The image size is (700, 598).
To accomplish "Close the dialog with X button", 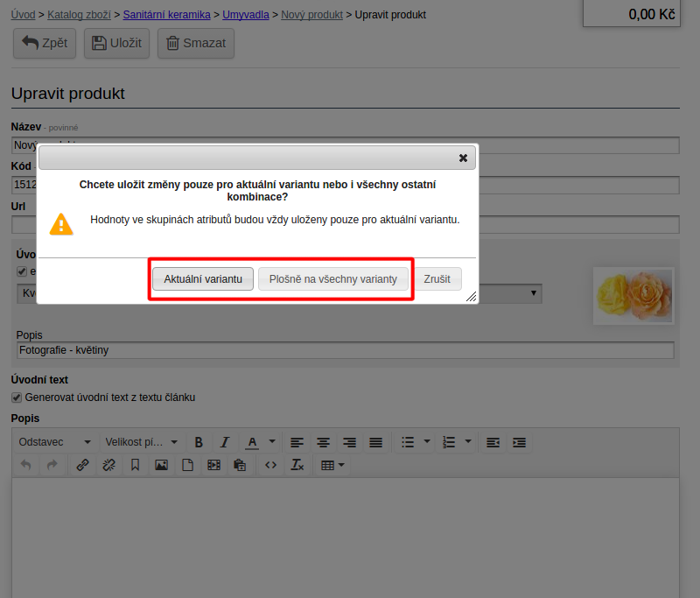I will pyautogui.click(x=464, y=158).
